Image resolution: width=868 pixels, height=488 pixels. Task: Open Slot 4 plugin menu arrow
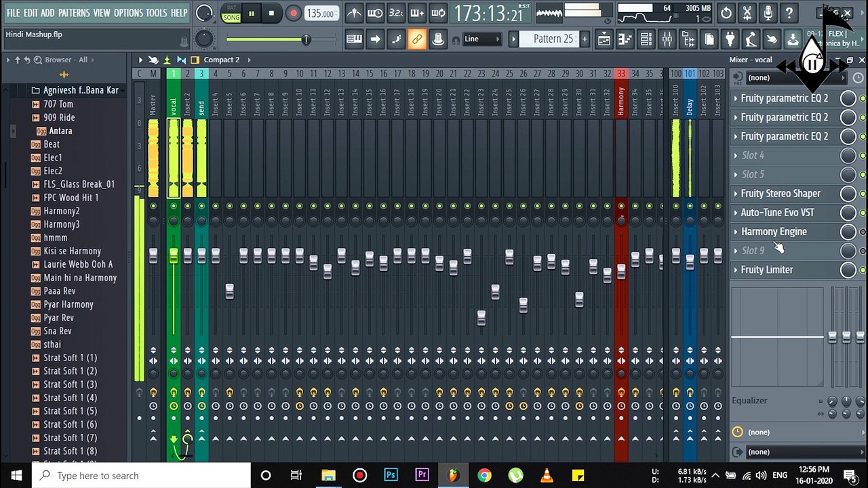[x=736, y=155]
